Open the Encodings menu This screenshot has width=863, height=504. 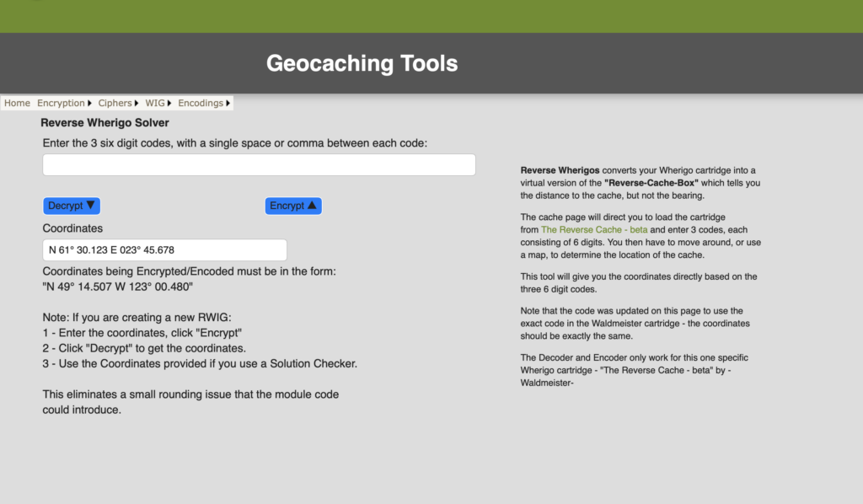point(201,103)
